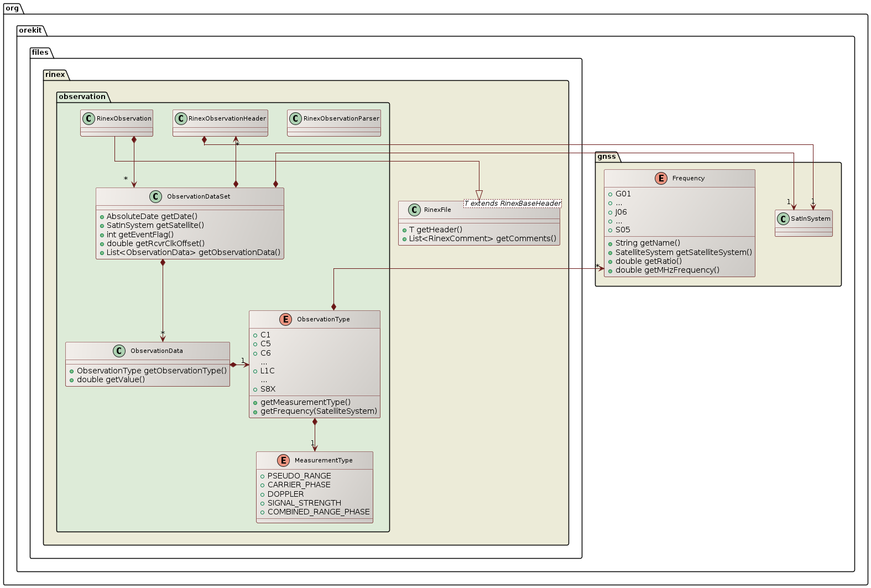
Task: Click the RinexObservationParser class icon
Action: (x=295, y=118)
